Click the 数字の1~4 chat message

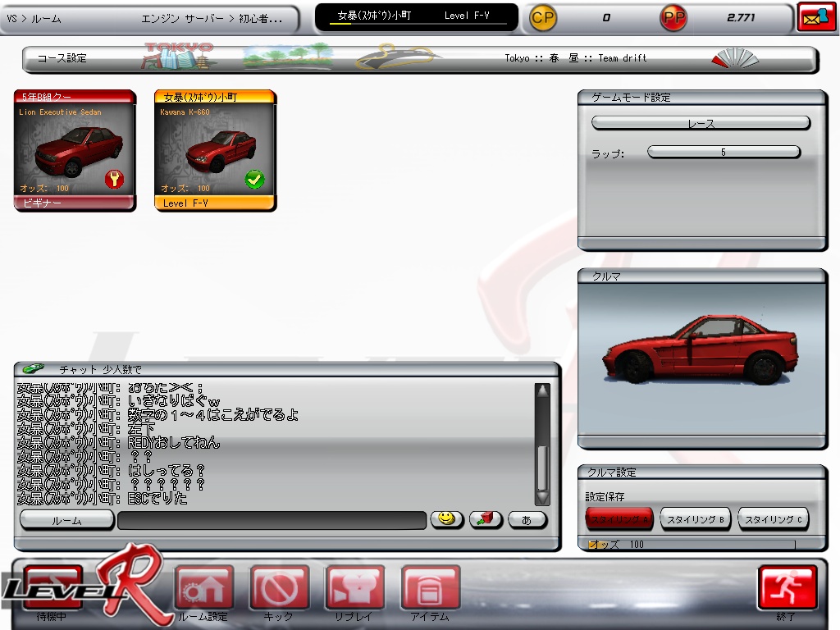pyautogui.click(x=212, y=414)
